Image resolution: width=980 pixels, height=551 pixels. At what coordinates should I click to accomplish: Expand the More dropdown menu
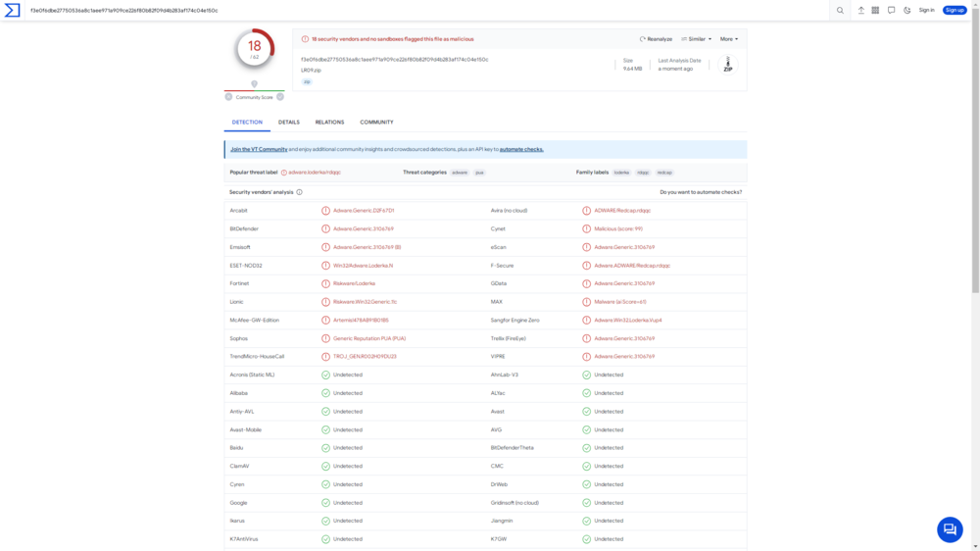point(729,39)
